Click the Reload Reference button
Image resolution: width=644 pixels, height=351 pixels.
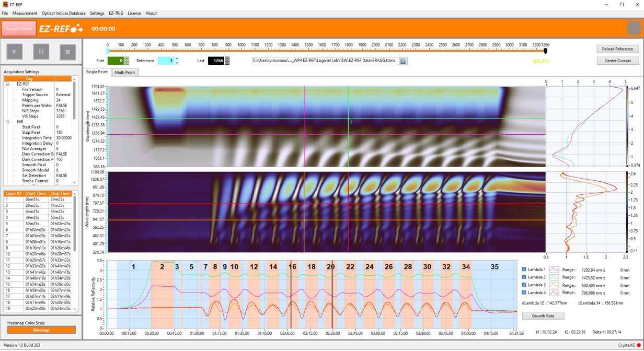point(618,49)
